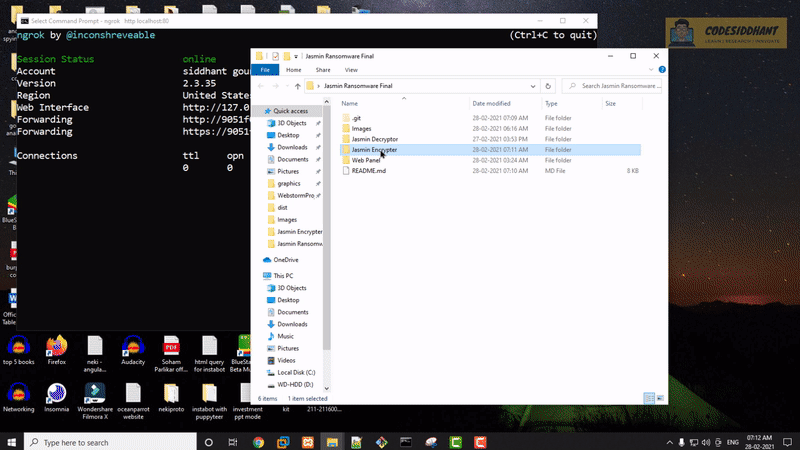The image size is (800, 450).
Task: Show hidden system tray icons
Action: click(669, 442)
